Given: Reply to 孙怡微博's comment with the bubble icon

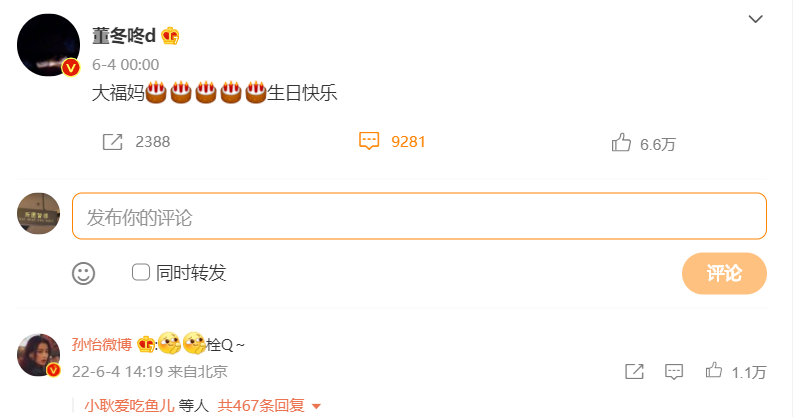Looking at the screenshot, I should pyautogui.click(x=674, y=372).
